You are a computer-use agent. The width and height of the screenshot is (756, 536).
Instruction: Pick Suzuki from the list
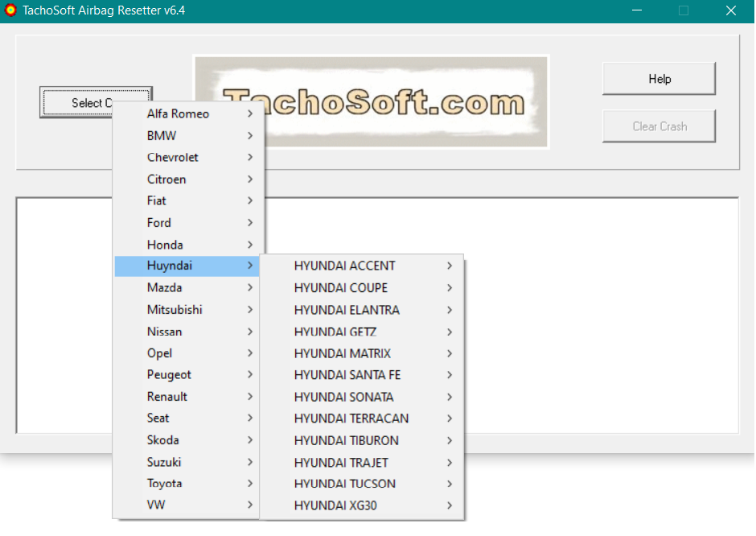point(188,462)
